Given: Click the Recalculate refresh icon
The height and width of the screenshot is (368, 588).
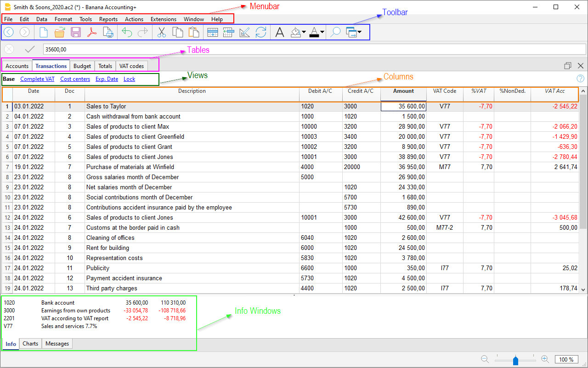Looking at the screenshot, I should pos(261,32).
